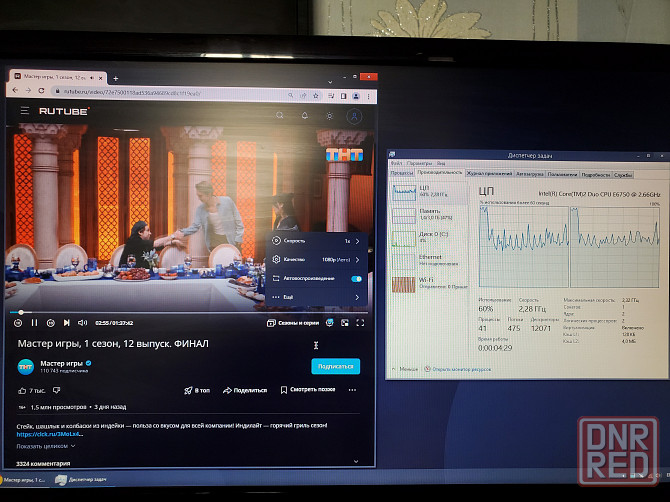Click the Подписаться button
Image resolution: width=670 pixels, height=502 pixels.
coord(335,366)
